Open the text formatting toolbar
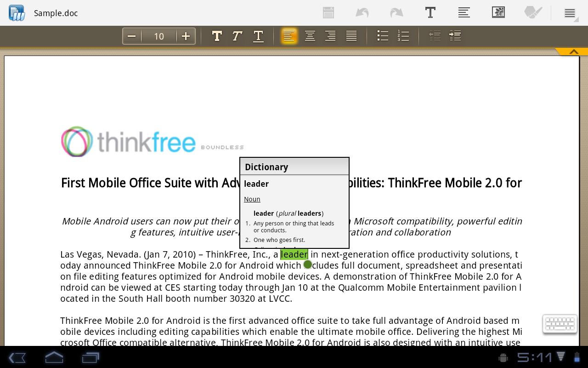Image resolution: width=588 pixels, height=368 pixels. tap(430, 12)
